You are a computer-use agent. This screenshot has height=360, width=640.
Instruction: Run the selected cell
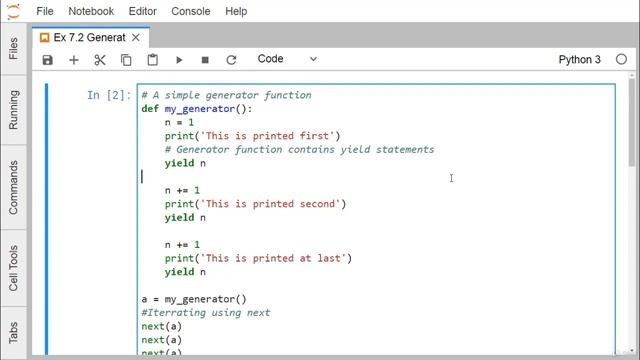pyautogui.click(x=179, y=60)
